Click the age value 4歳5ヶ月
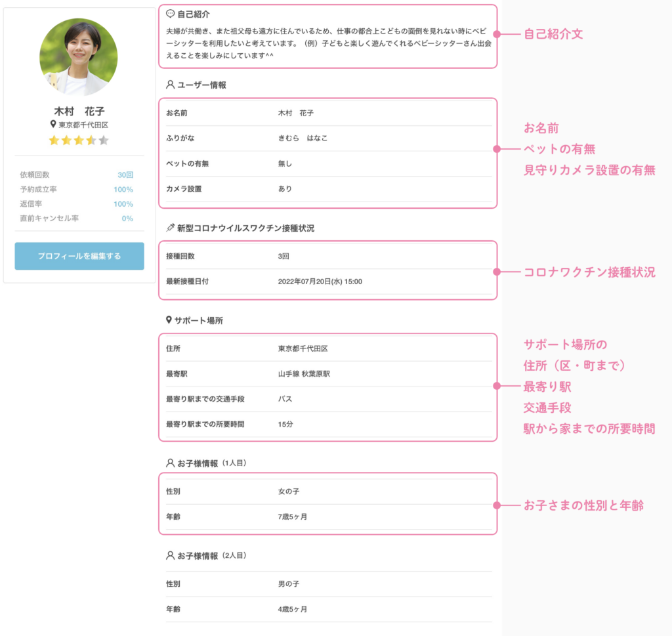The width and height of the screenshot is (672, 636). [x=292, y=609]
